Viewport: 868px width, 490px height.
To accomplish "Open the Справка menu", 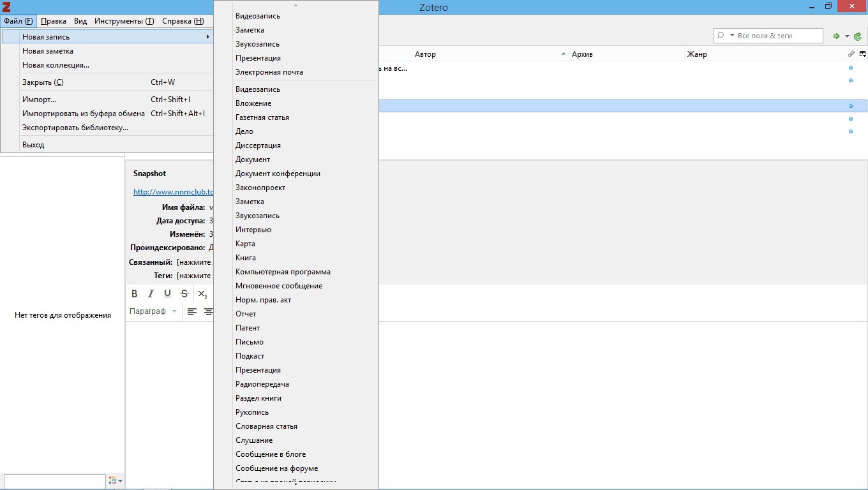I will (x=183, y=21).
